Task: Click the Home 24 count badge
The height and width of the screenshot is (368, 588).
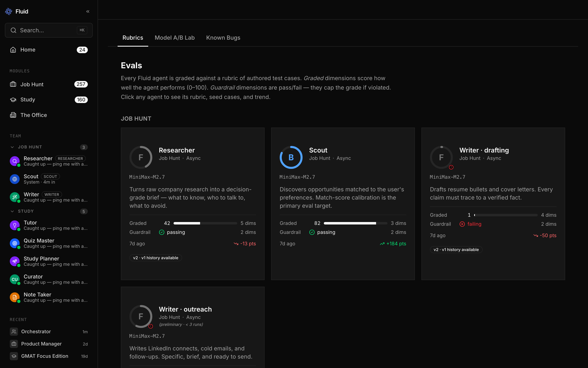Action: [x=82, y=50]
